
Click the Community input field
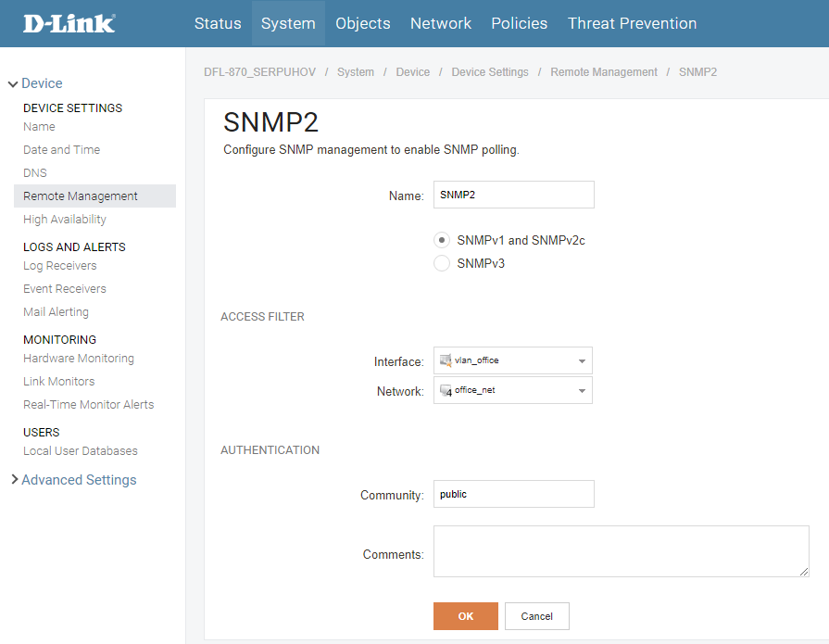(513, 494)
